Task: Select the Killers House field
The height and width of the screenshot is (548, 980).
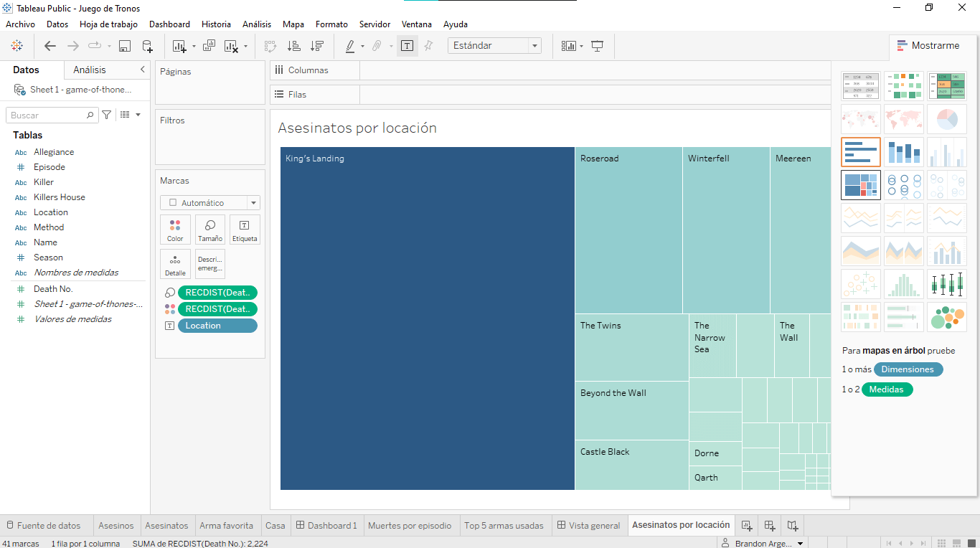Action: [x=60, y=197]
